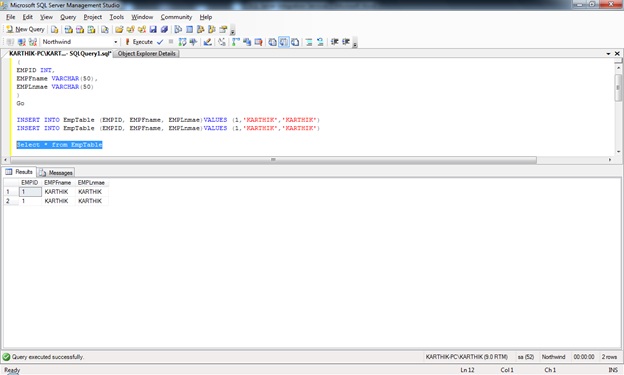Toggle Include Client Statistics
624x375 pixels.
coord(247,42)
